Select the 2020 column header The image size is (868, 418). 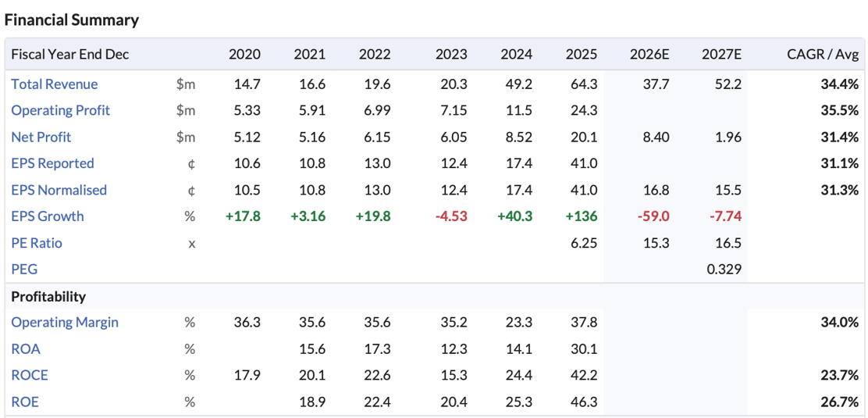click(x=244, y=55)
